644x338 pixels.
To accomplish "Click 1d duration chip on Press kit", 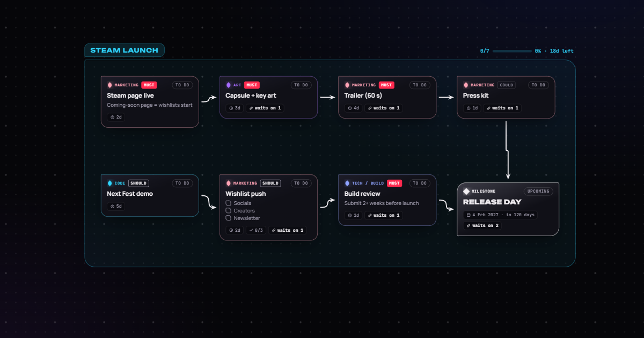I will (472, 108).
